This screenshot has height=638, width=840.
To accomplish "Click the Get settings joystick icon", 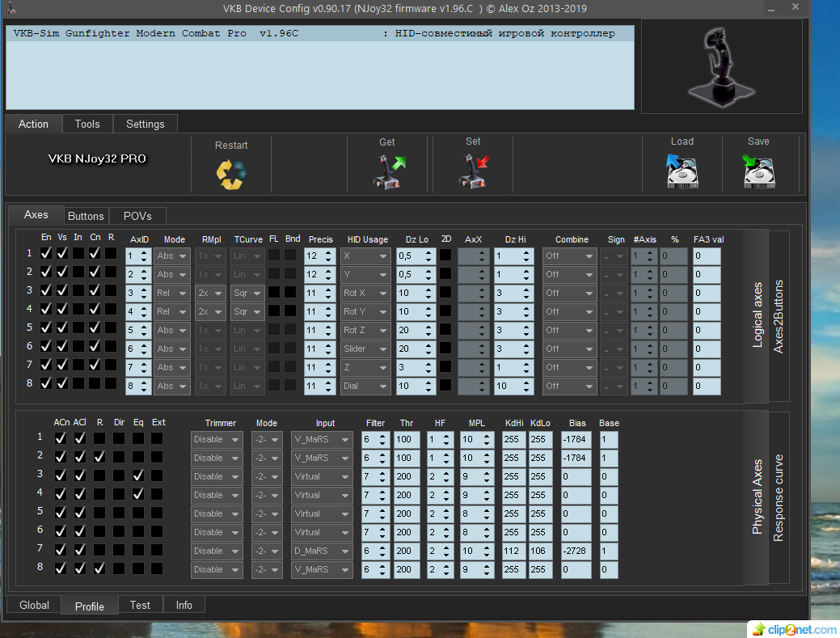I will pos(389,172).
